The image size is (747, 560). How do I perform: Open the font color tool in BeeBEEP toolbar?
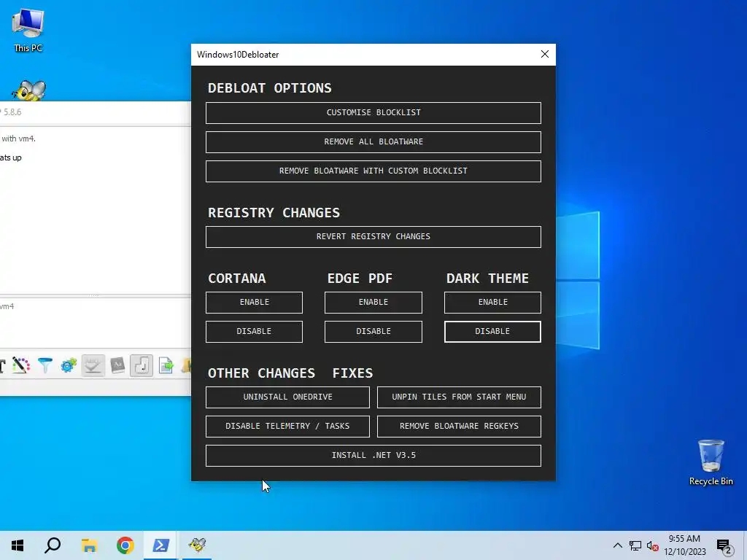click(20, 366)
